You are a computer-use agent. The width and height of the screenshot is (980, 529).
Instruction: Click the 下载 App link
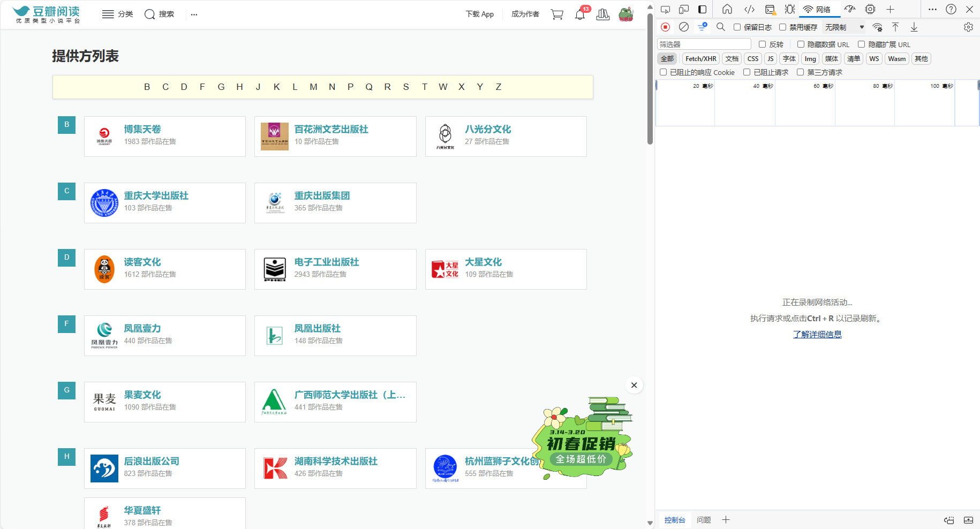coord(479,14)
